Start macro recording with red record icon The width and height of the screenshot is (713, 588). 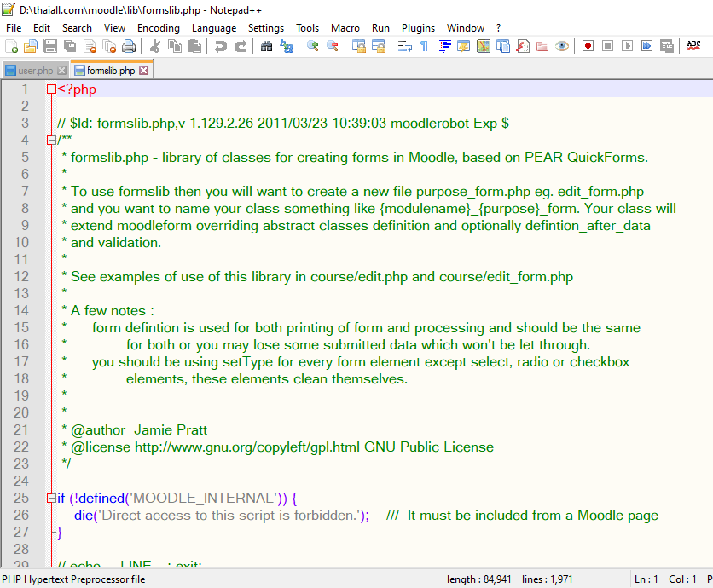pos(588,46)
